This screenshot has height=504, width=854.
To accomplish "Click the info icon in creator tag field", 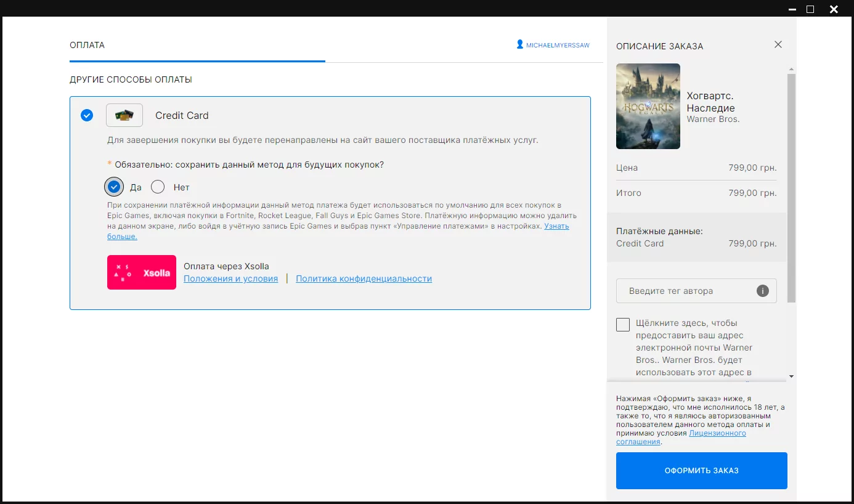I will [x=763, y=291].
